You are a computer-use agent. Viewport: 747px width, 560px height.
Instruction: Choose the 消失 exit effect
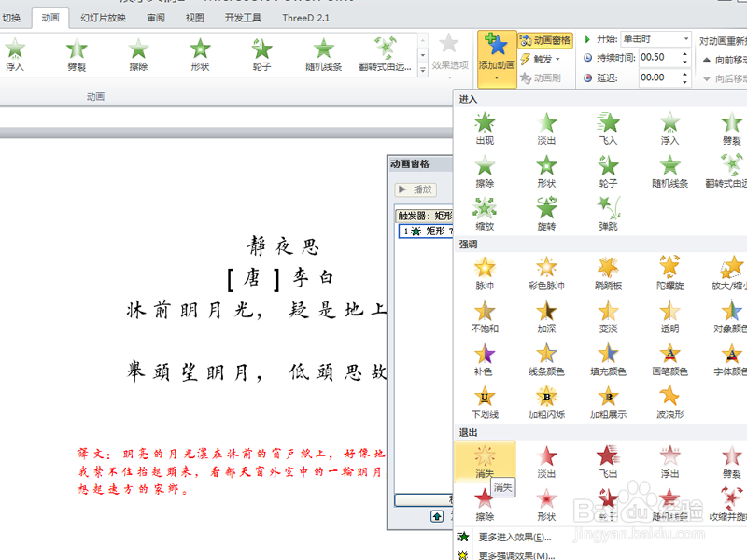pyautogui.click(x=485, y=461)
